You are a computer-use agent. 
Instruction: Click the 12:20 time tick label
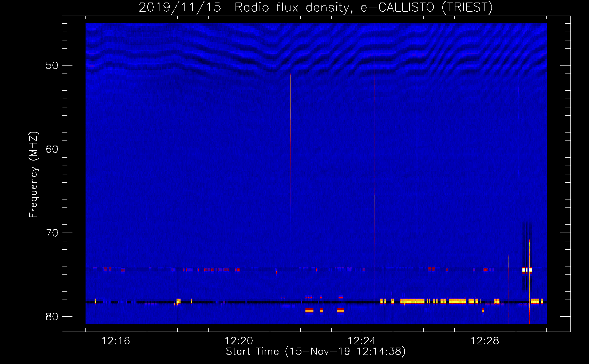tap(239, 341)
